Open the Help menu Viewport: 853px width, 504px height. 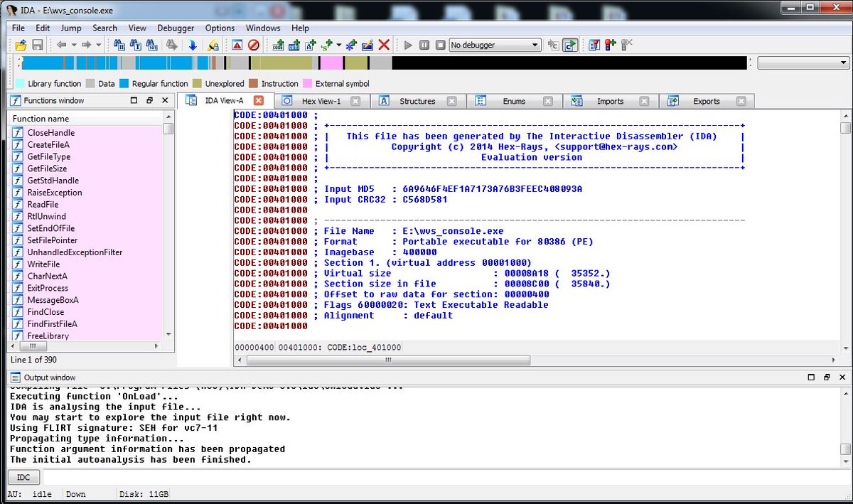300,28
